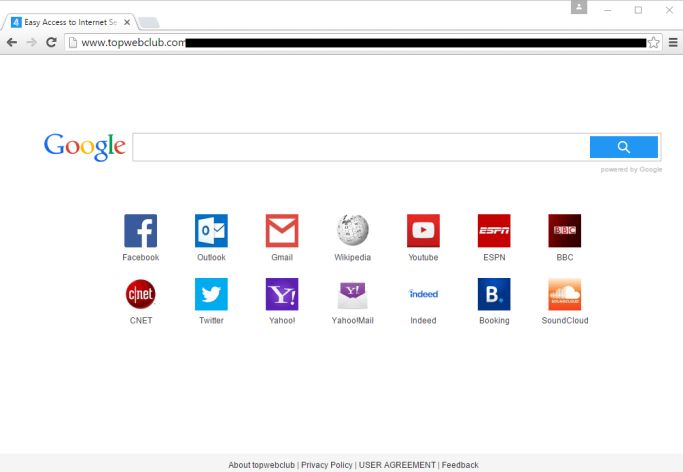
Task: Open the Booking B. icon
Action: point(494,294)
